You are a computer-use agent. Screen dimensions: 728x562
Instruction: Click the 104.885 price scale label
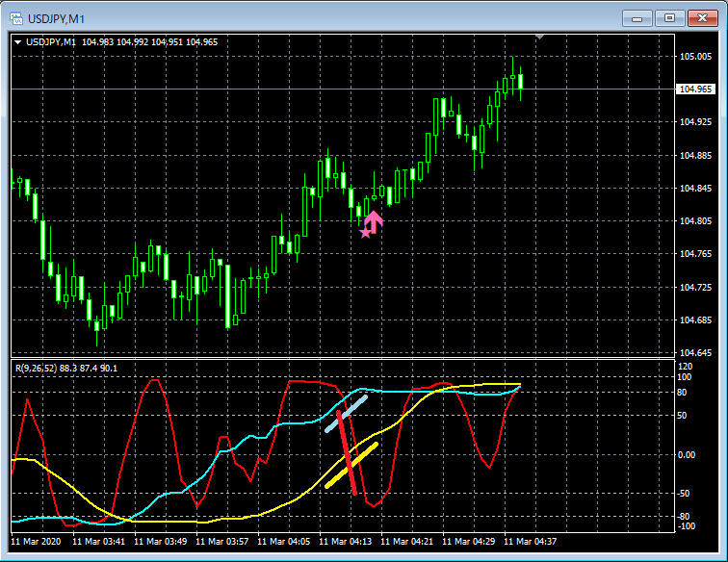coord(695,156)
